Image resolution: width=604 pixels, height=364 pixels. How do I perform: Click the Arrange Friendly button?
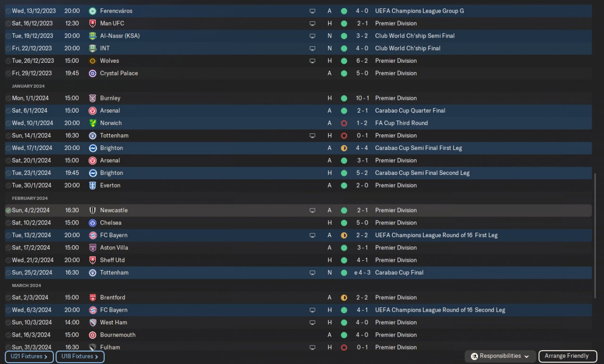(568, 356)
